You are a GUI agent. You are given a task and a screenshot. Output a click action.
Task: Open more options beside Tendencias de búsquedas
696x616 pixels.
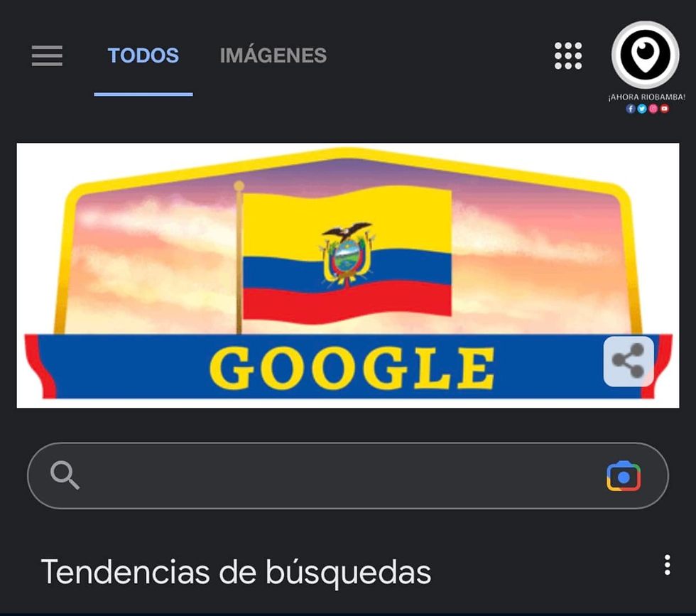pos(667,565)
